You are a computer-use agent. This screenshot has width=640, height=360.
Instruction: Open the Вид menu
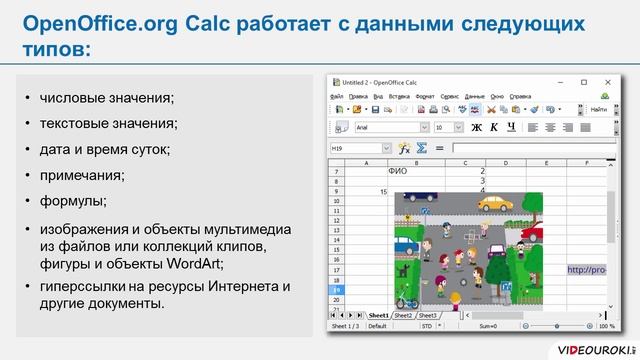pyautogui.click(x=378, y=97)
